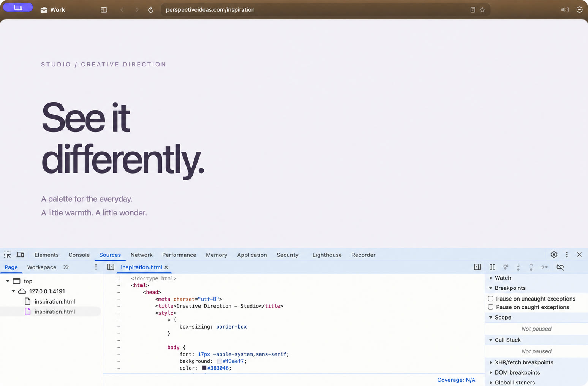Screen dimensions: 588x386
Task: Expand the Watch section
Action: click(491, 278)
